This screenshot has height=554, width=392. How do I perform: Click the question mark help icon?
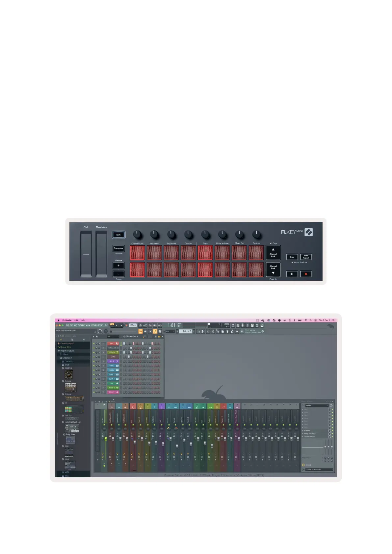coord(248,325)
